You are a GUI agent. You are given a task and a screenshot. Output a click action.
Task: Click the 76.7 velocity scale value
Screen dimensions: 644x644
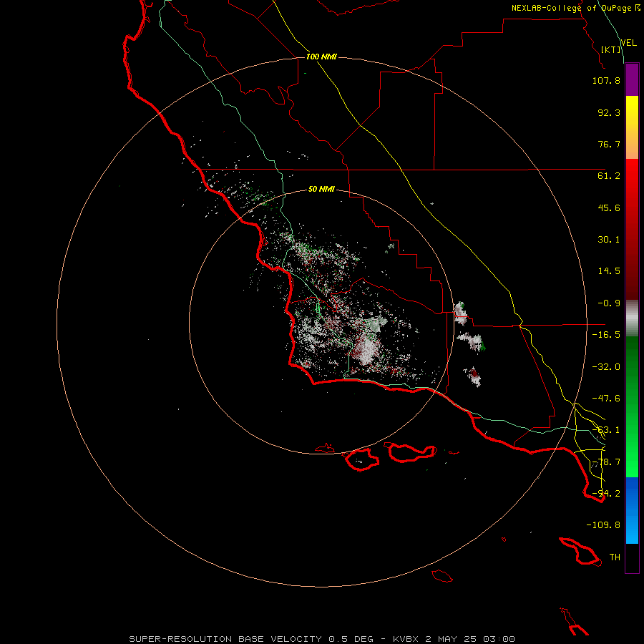pyautogui.click(x=609, y=144)
